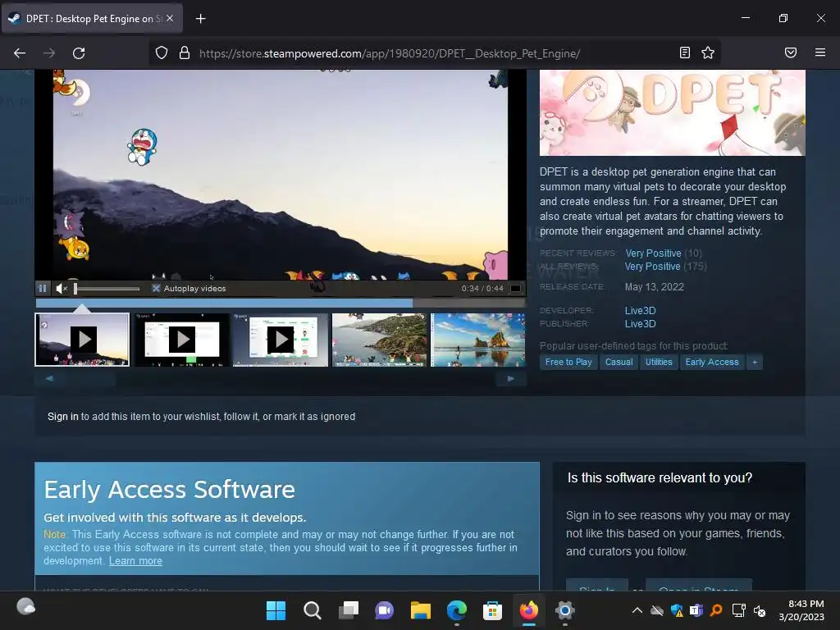Open clock and date panel
840x630 pixels.
click(801, 610)
